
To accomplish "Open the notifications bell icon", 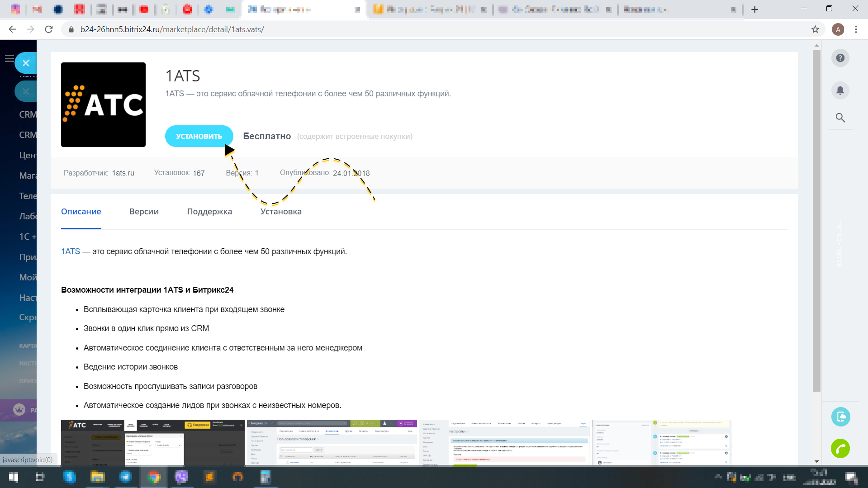I will [x=840, y=90].
